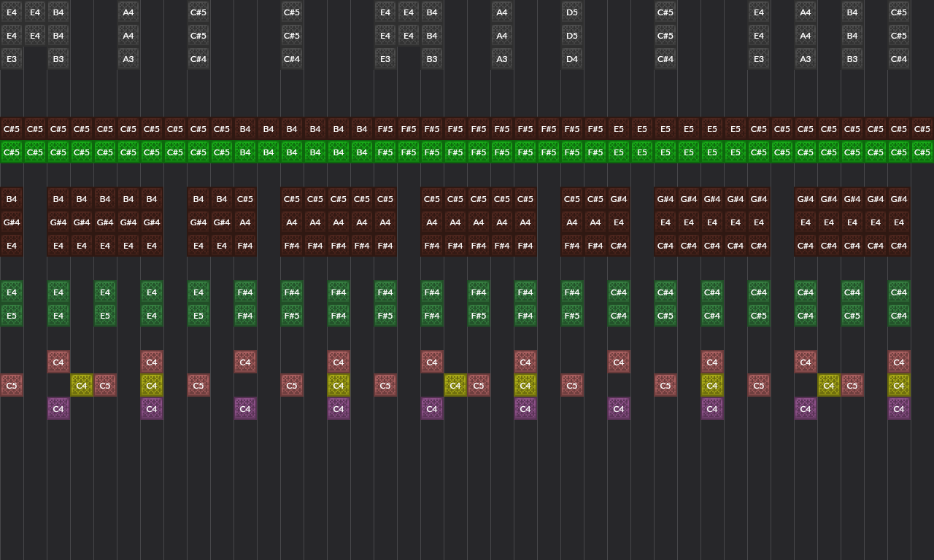Select the leftmost dark green C#5 note block
The width and height of the screenshot is (934, 560).
665,316
